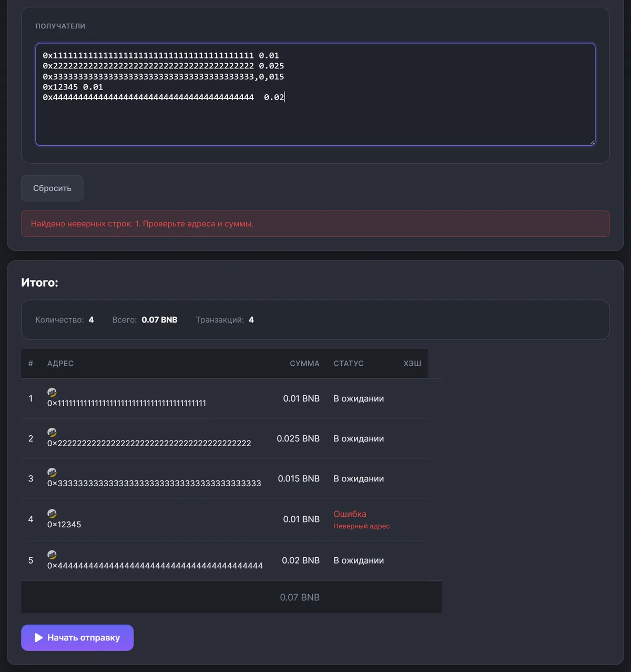Click the table footer total 0.07 BNB
Image resolution: width=631 pixels, height=672 pixels.
tap(300, 597)
